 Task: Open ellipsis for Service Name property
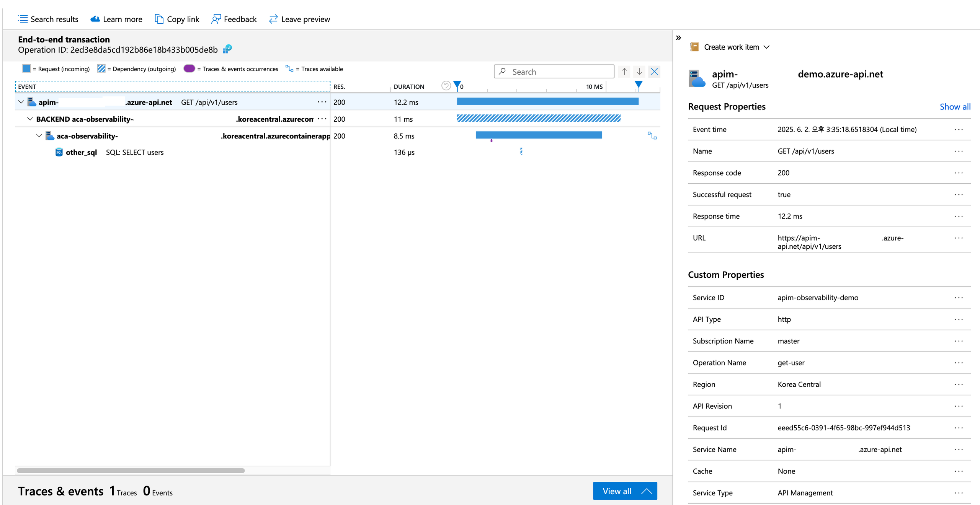pos(959,450)
